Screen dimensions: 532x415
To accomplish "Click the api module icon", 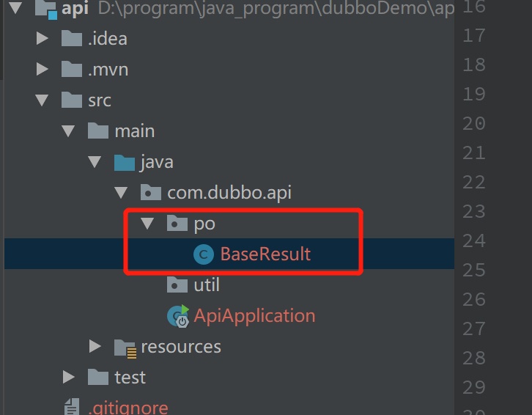I will [x=46, y=10].
